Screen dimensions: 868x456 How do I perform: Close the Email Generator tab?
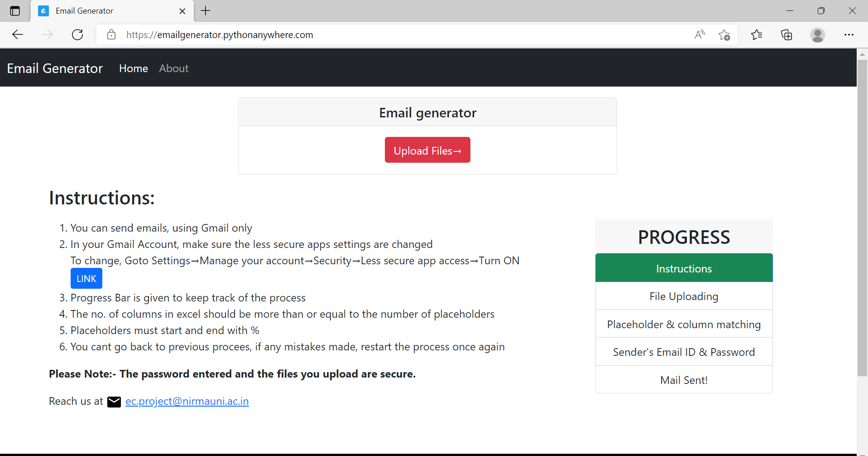coord(182,11)
